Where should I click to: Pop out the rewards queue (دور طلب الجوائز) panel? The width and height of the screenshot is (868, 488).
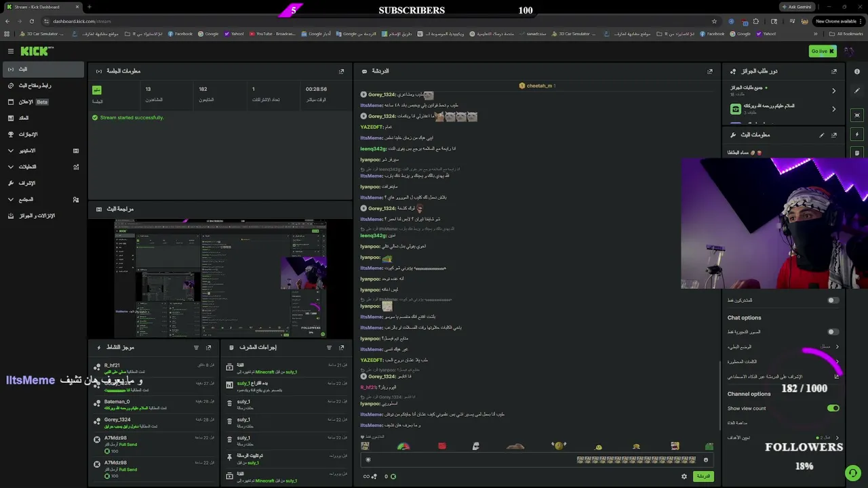(834, 71)
